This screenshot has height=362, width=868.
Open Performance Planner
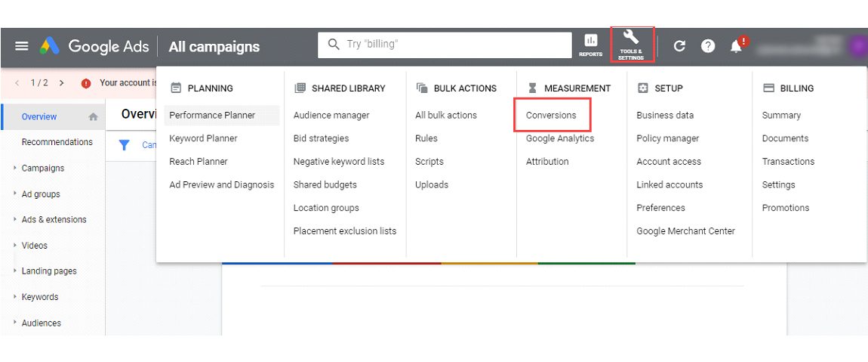pos(213,116)
